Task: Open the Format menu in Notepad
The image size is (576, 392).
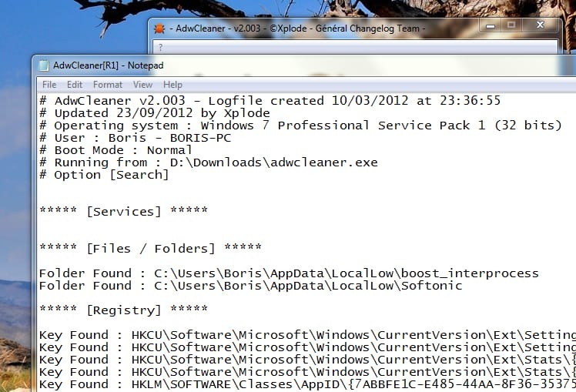Action: coord(108,85)
